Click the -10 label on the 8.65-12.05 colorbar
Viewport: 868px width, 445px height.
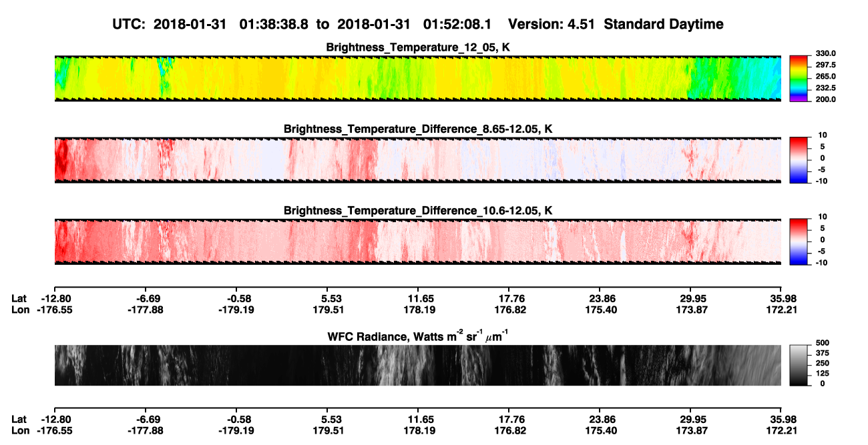[821, 181]
